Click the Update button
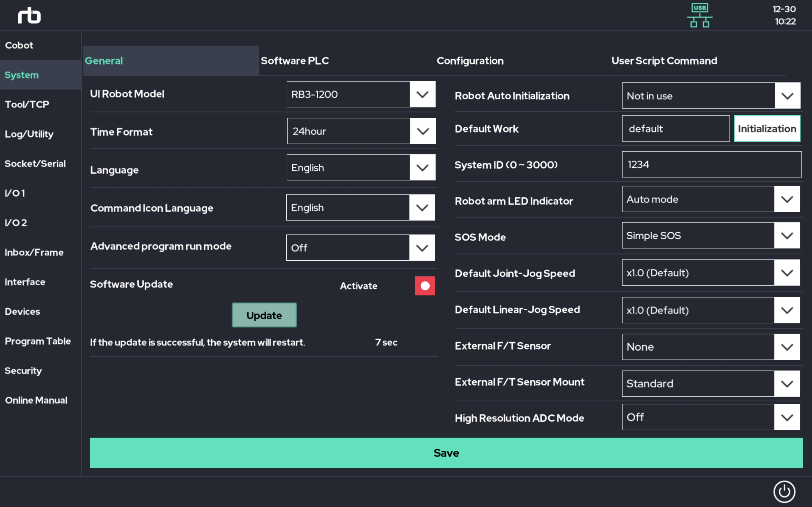Screen dimensions: 812x507 tap(264, 315)
